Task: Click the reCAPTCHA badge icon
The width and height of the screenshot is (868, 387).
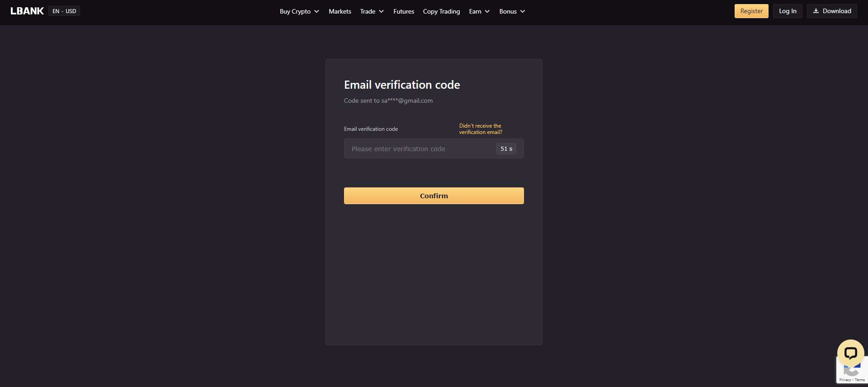Action: click(853, 371)
